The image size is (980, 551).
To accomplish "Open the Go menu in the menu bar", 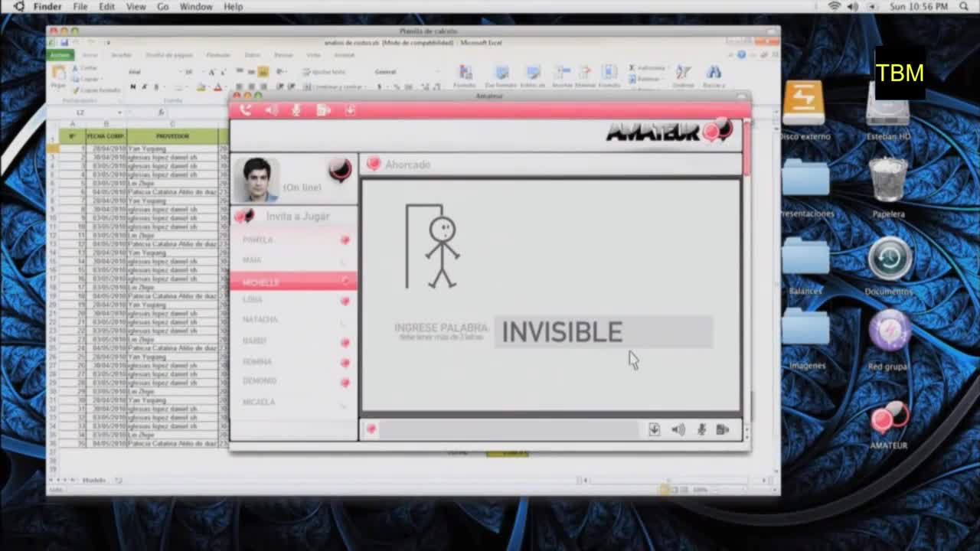I will pyautogui.click(x=162, y=7).
